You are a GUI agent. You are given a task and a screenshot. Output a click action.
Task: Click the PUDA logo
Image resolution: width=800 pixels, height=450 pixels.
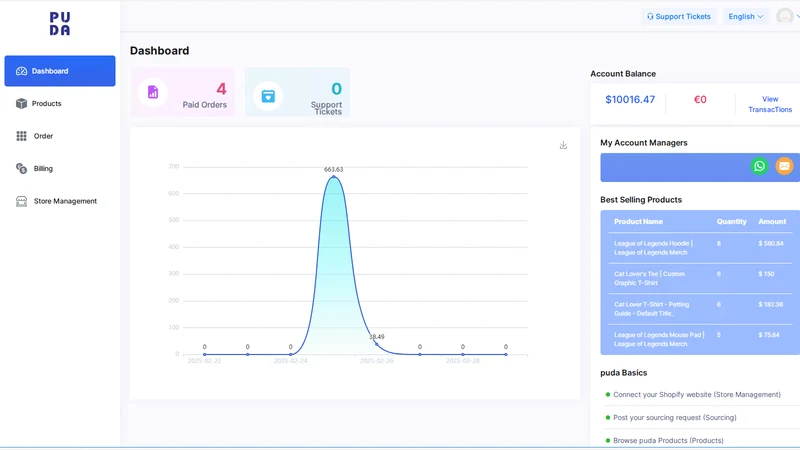60,24
